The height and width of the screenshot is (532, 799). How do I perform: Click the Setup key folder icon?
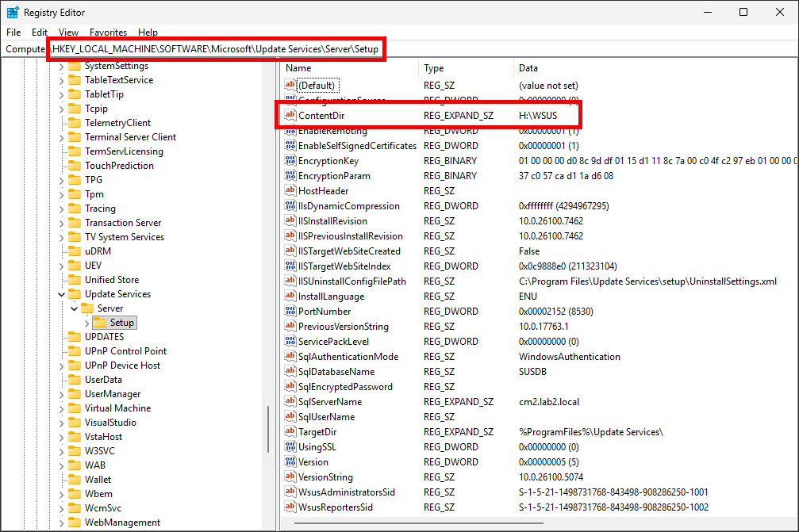tap(100, 322)
